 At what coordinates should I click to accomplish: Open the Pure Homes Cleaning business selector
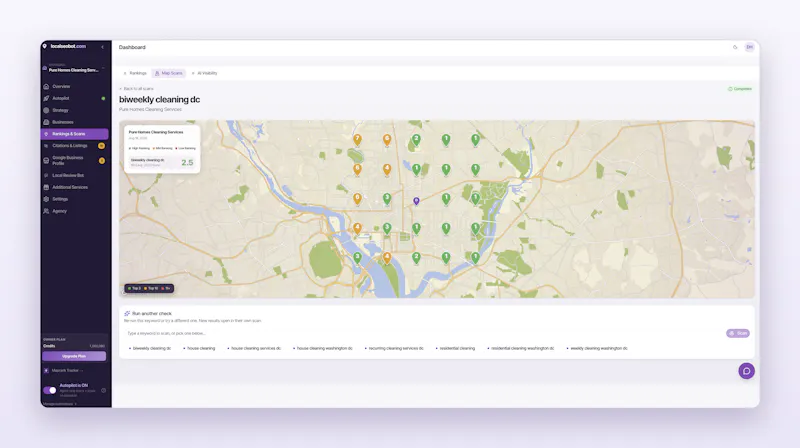coord(74,68)
